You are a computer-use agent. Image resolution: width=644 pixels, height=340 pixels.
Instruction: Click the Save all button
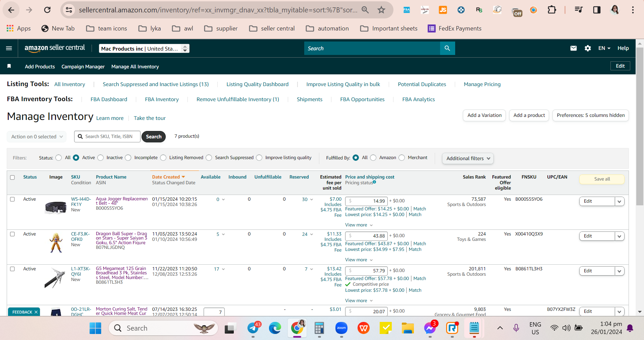click(x=602, y=179)
